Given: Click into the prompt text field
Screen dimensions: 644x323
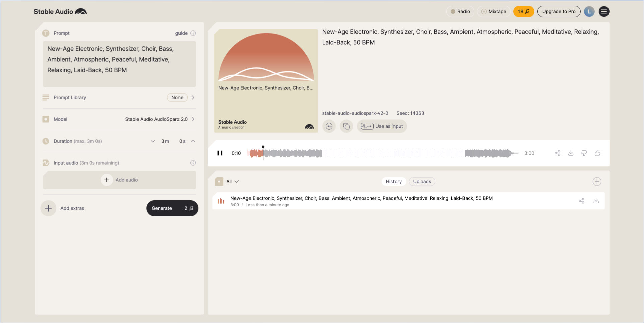Looking at the screenshot, I should pos(119,64).
